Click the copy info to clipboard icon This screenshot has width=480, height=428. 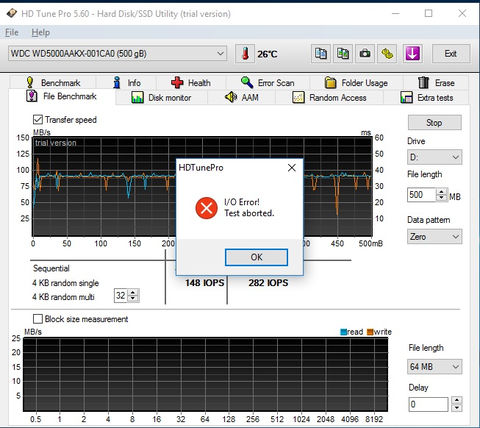(x=321, y=54)
